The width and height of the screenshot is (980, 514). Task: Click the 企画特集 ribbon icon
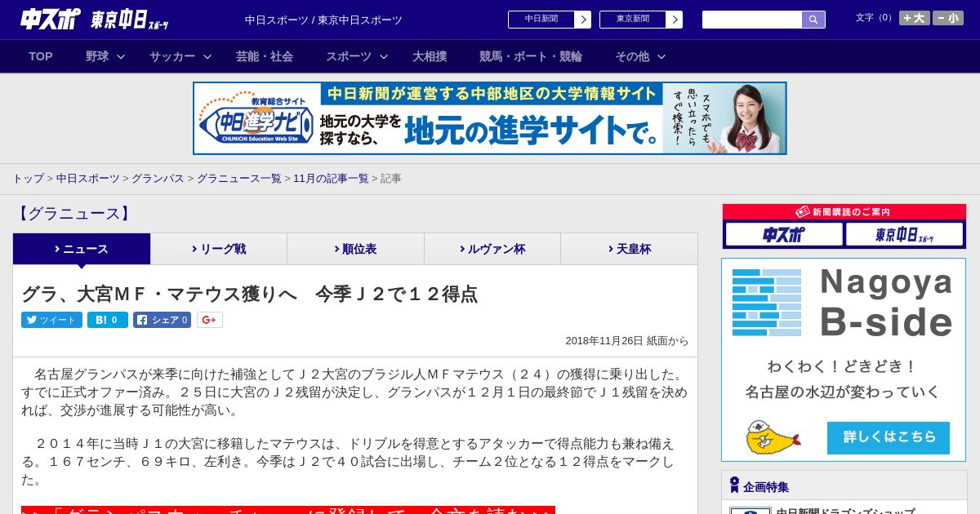734,485
